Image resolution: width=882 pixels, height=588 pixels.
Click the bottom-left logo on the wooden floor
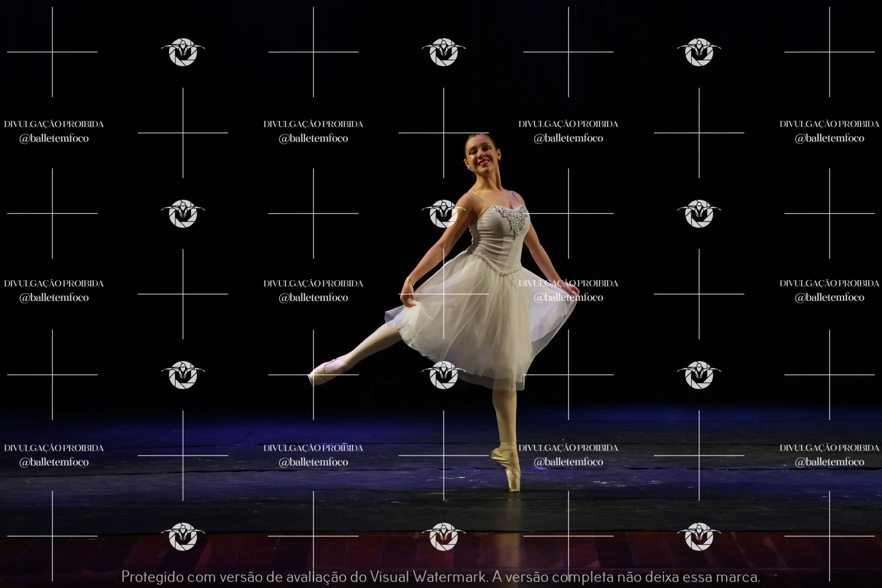coord(183,537)
